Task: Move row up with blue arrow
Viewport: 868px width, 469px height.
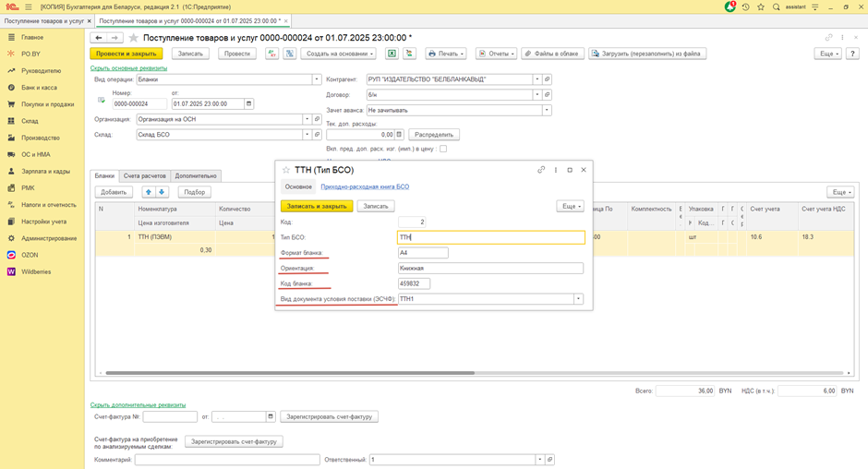Action: 149,192
